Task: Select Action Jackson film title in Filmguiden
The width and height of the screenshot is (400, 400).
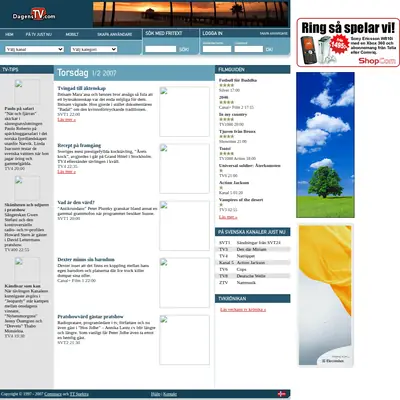Action: 234,183
